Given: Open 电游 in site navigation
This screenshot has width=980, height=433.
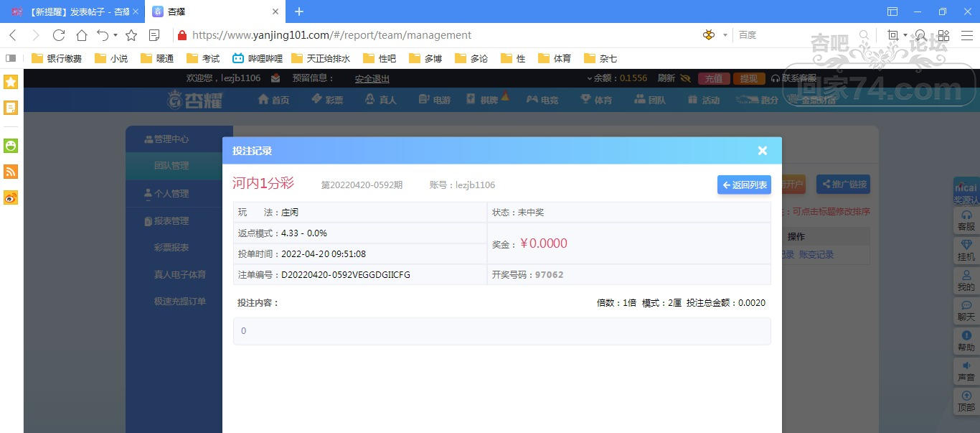Looking at the screenshot, I should pos(435,100).
